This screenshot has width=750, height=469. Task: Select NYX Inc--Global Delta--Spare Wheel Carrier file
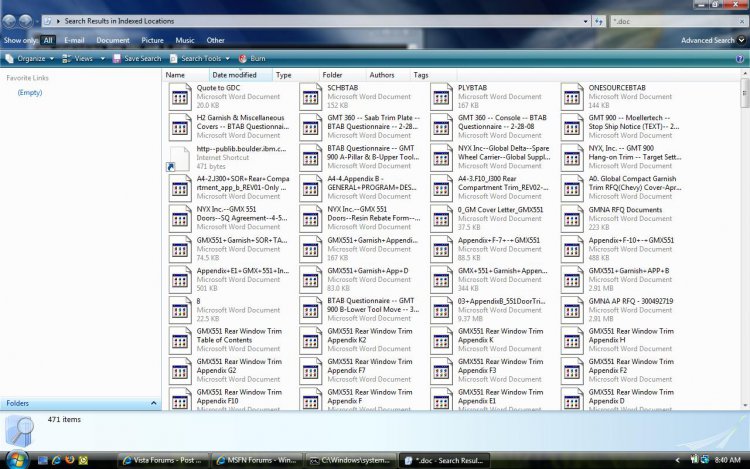coord(504,153)
